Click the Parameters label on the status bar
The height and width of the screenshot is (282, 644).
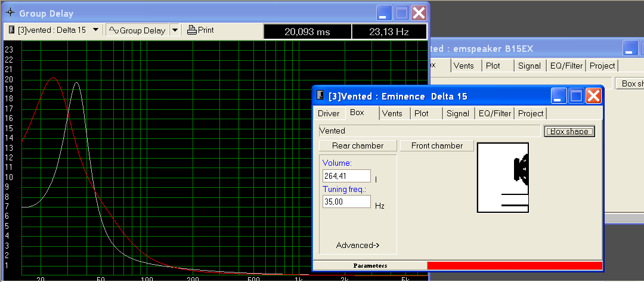[370, 265]
